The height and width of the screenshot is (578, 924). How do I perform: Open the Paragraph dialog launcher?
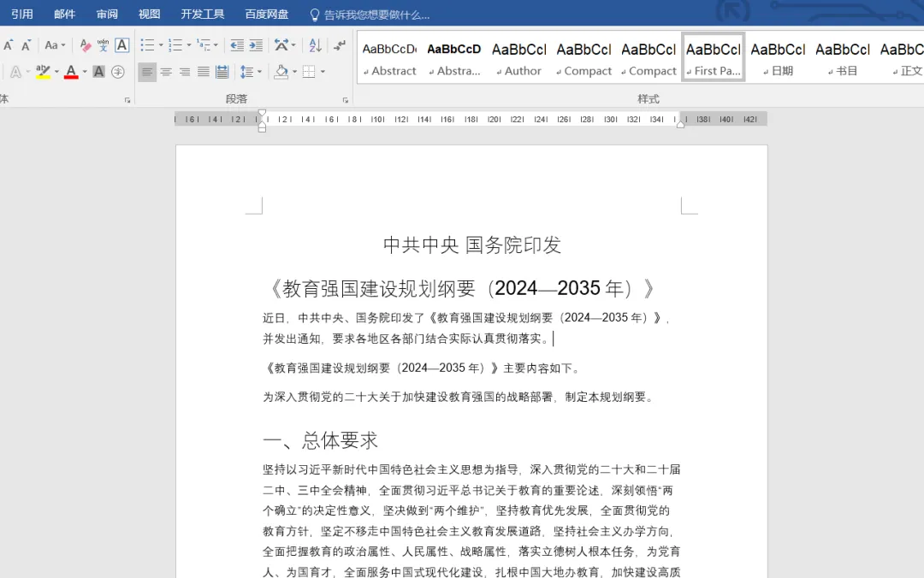point(346,101)
